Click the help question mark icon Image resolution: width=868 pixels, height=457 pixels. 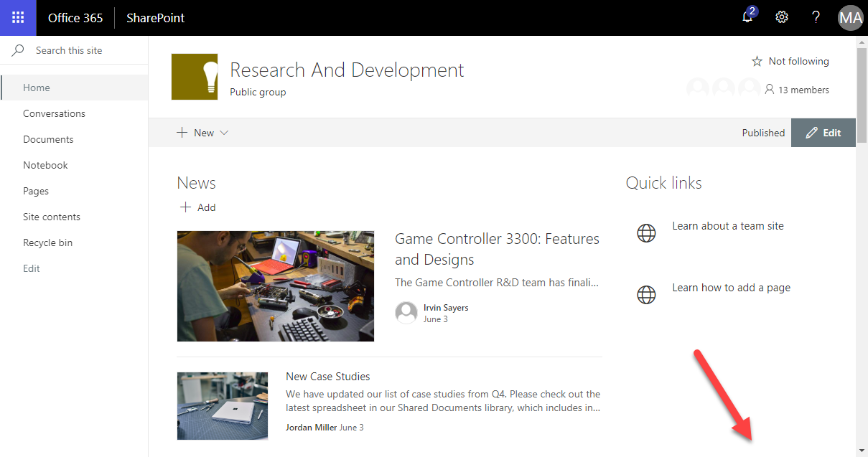(x=816, y=18)
